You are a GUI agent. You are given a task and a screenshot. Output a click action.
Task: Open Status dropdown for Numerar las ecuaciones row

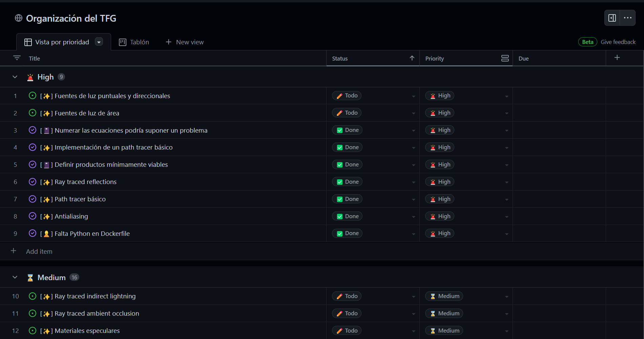click(413, 131)
